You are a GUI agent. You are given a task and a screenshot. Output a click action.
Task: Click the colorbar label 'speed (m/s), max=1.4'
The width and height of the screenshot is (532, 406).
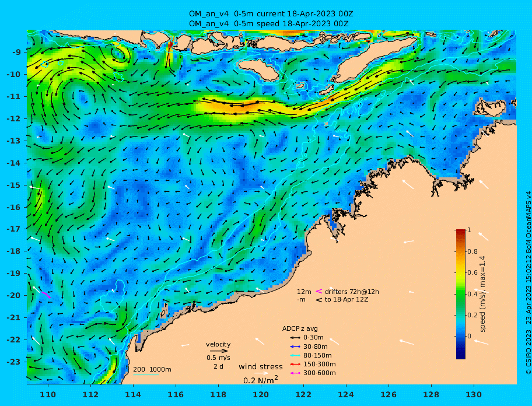(x=483, y=294)
